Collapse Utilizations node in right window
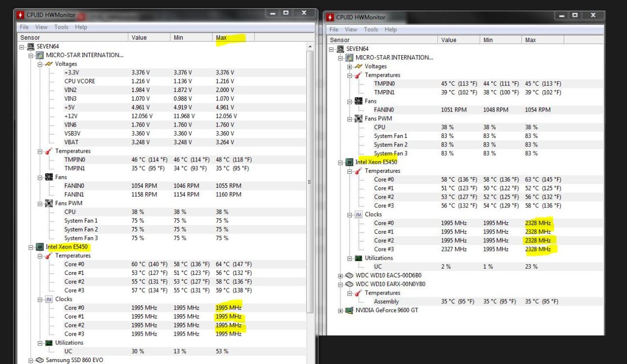This screenshot has width=627, height=364. (350, 258)
